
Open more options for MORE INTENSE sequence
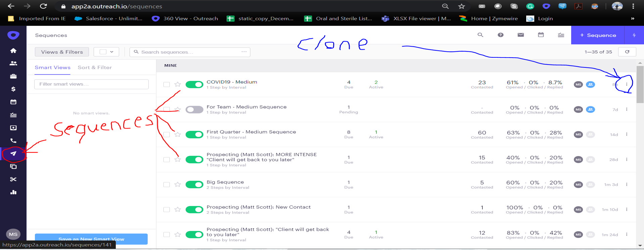pos(627,159)
